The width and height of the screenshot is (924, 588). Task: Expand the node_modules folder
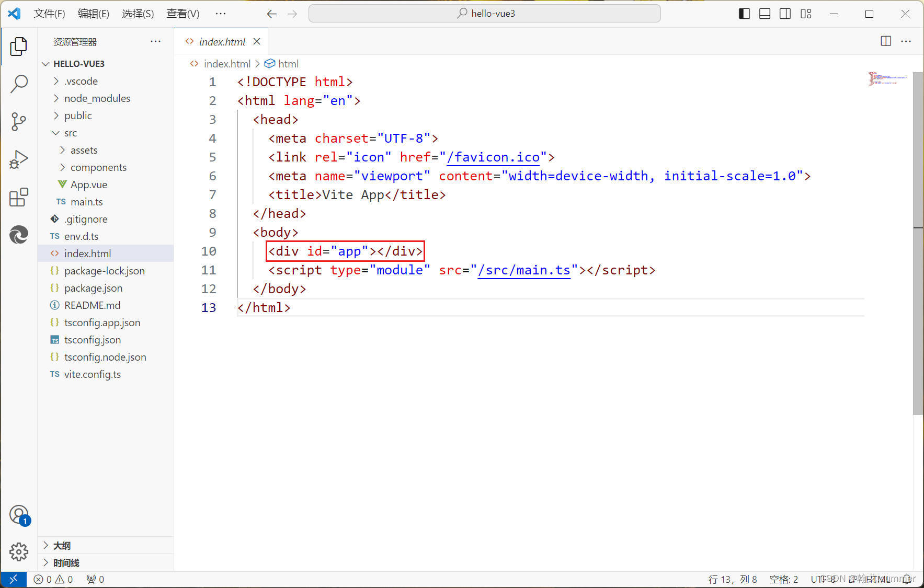pyautogui.click(x=97, y=98)
